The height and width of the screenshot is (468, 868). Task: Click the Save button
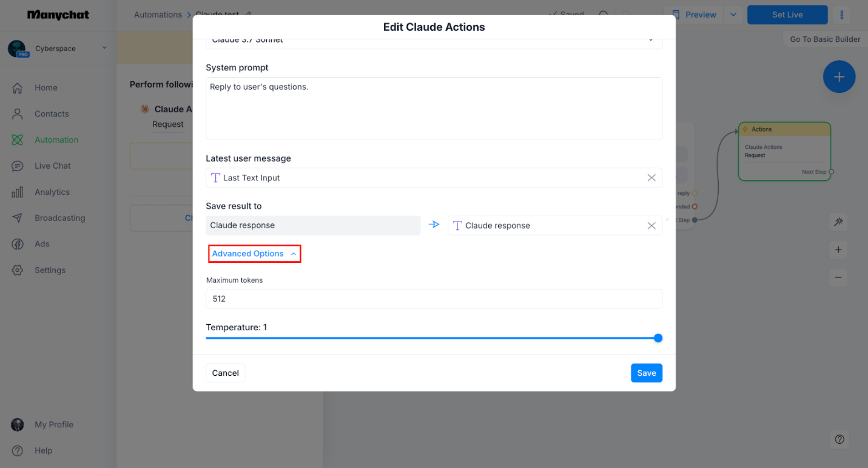pos(646,373)
